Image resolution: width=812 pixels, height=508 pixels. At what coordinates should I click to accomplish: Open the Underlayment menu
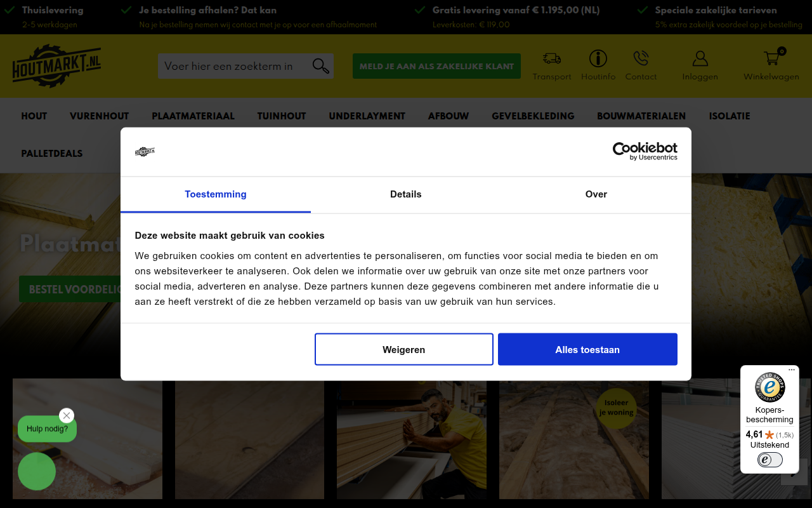(367, 116)
